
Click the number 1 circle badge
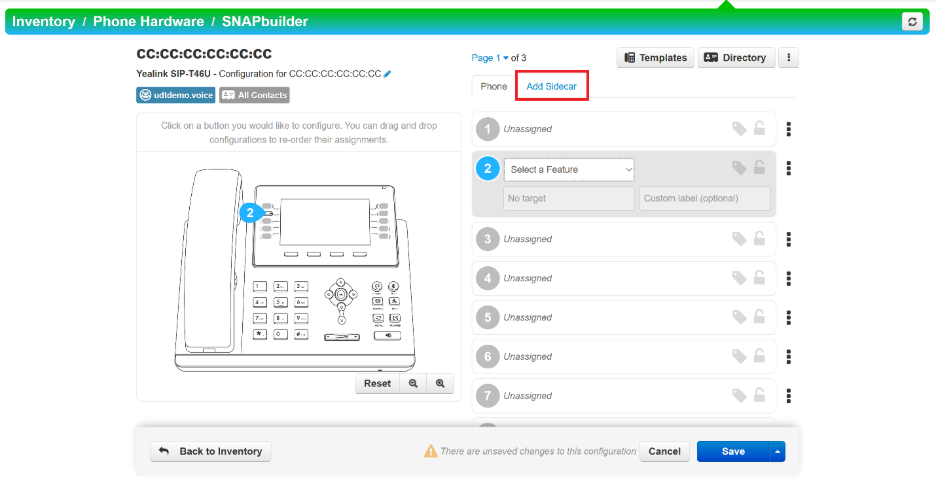488,129
